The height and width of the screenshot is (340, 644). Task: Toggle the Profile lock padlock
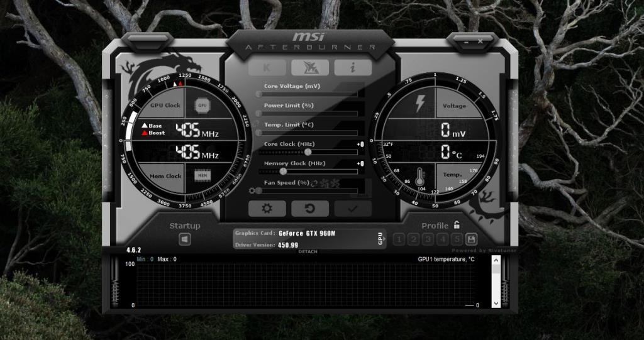point(457,225)
